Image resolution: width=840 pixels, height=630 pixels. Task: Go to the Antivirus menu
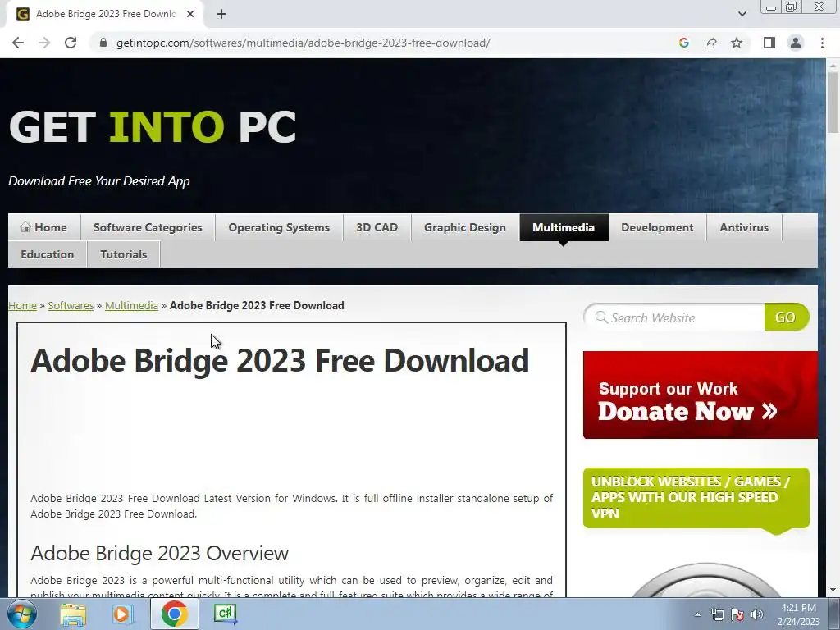click(x=744, y=227)
